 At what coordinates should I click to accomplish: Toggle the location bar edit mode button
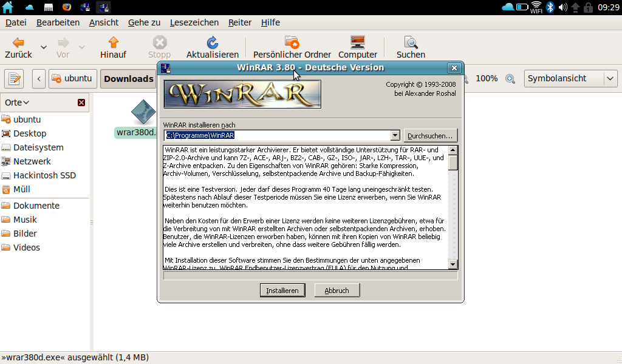[14, 78]
